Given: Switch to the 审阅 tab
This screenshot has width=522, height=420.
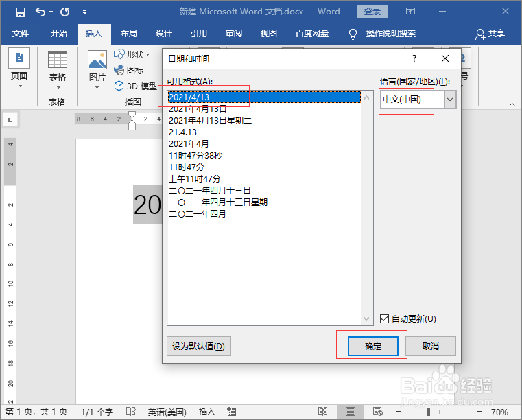Looking at the screenshot, I should point(233,34).
